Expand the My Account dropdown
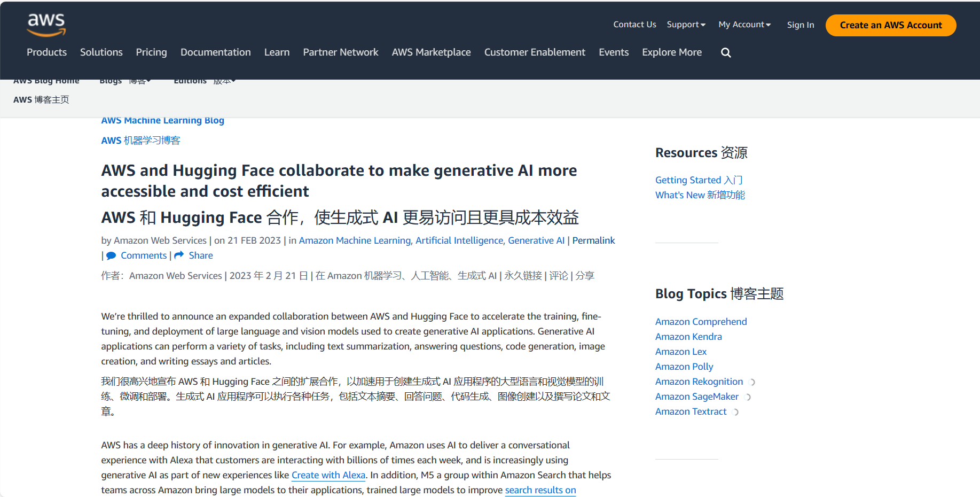 744,25
